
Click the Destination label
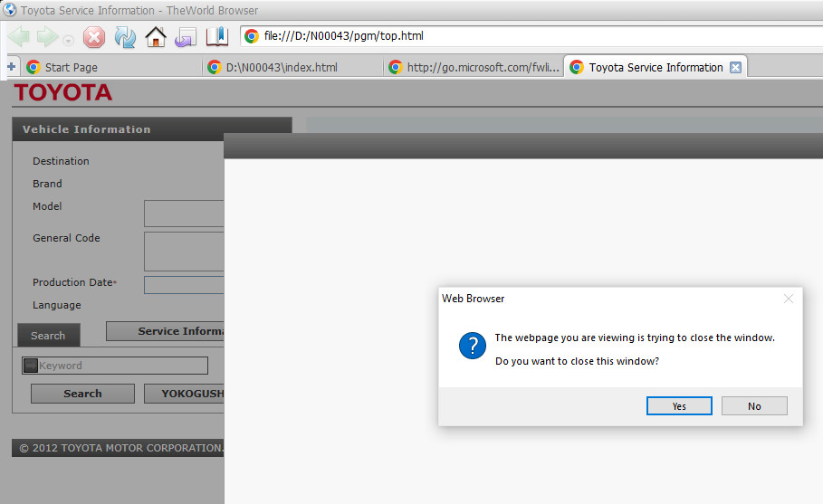[x=61, y=161]
